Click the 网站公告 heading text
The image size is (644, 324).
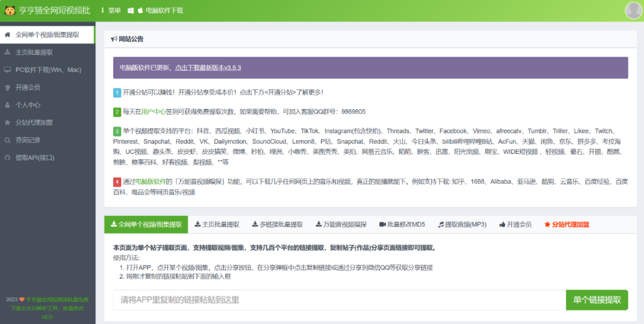point(131,39)
